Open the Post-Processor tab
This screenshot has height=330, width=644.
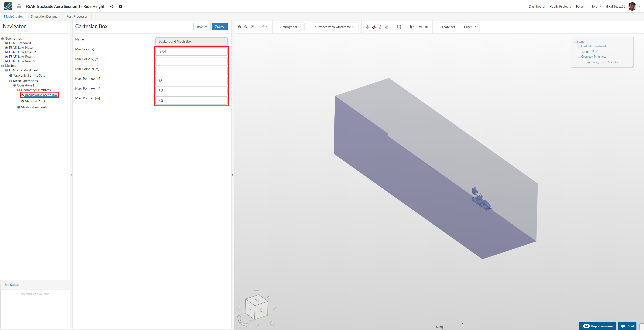tap(77, 16)
